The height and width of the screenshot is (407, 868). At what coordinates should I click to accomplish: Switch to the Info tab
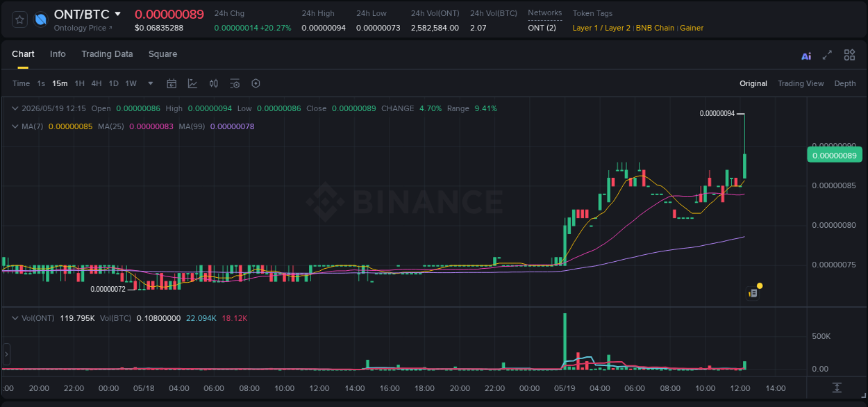click(58, 54)
